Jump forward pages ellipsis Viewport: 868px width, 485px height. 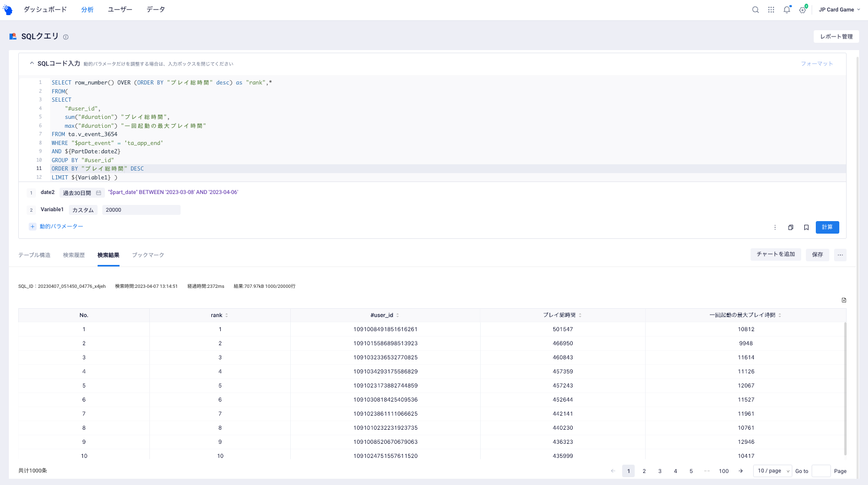tap(707, 471)
